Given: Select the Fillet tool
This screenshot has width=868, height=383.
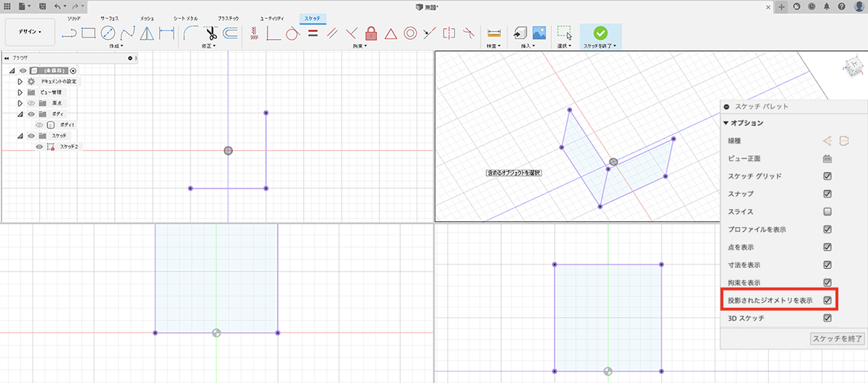Looking at the screenshot, I should (x=191, y=33).
